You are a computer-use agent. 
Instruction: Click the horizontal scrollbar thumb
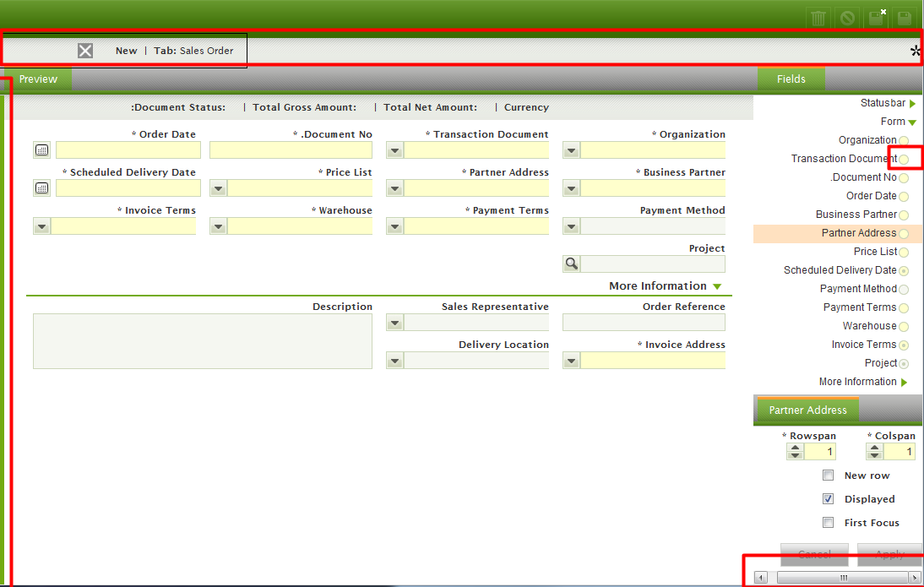(843, 578)
